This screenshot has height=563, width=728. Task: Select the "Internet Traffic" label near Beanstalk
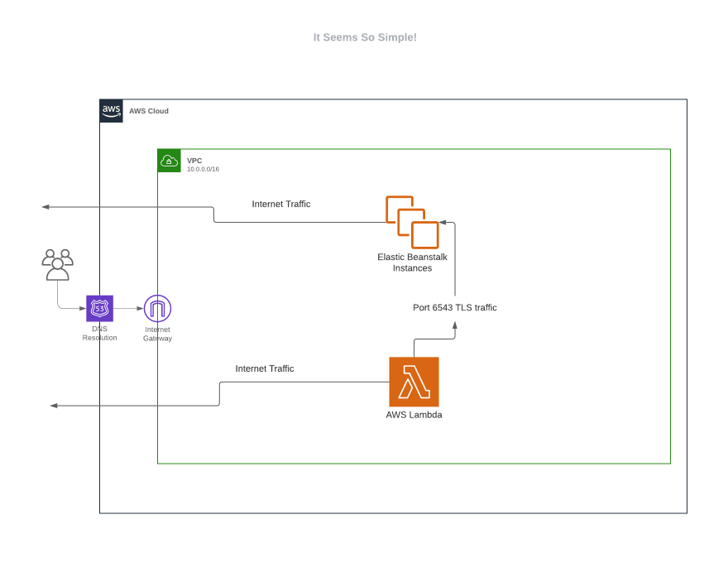tap(281, 204)
